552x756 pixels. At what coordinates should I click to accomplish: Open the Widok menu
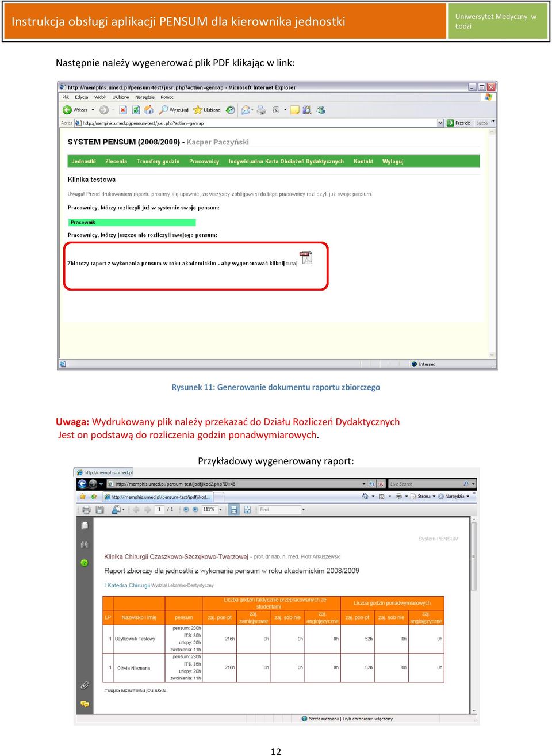coord(100,97)
